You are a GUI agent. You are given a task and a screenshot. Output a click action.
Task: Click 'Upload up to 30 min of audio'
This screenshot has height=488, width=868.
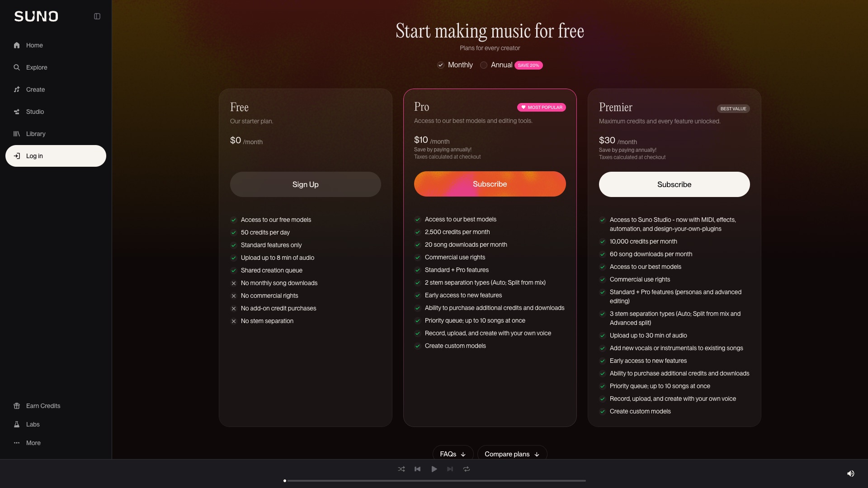click(648, 335)
